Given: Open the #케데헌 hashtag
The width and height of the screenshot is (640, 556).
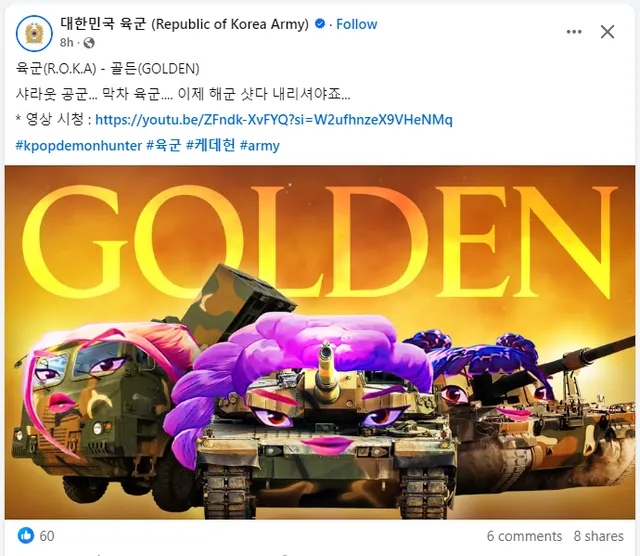Looking at the screenshot, I should point(211,145).
